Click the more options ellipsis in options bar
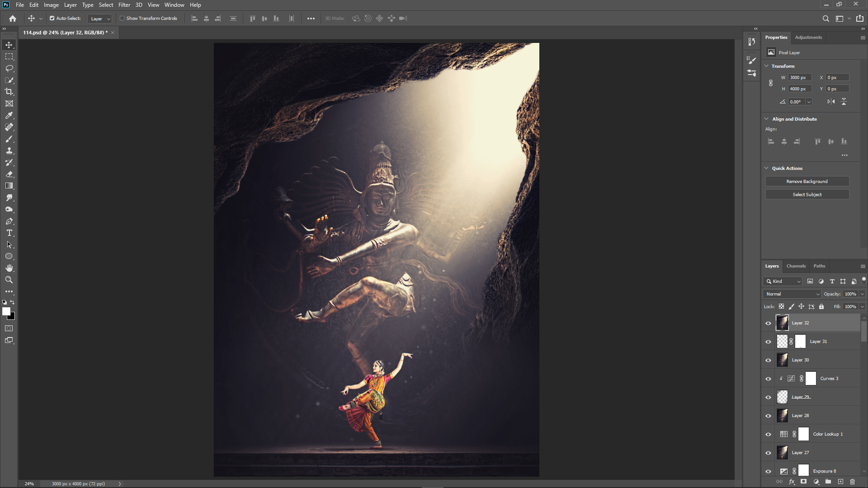Viewport: 868px width, 488px height. [x=311, y=19]
